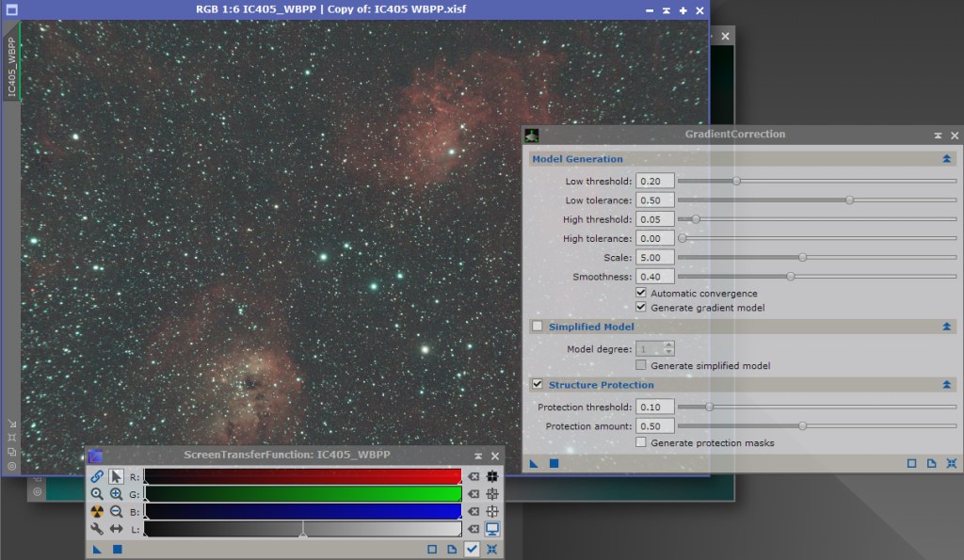Click the link RGB channels icon in ScreenTransferFunction
This screenshot has height=560, width=964.
(97, 477)
